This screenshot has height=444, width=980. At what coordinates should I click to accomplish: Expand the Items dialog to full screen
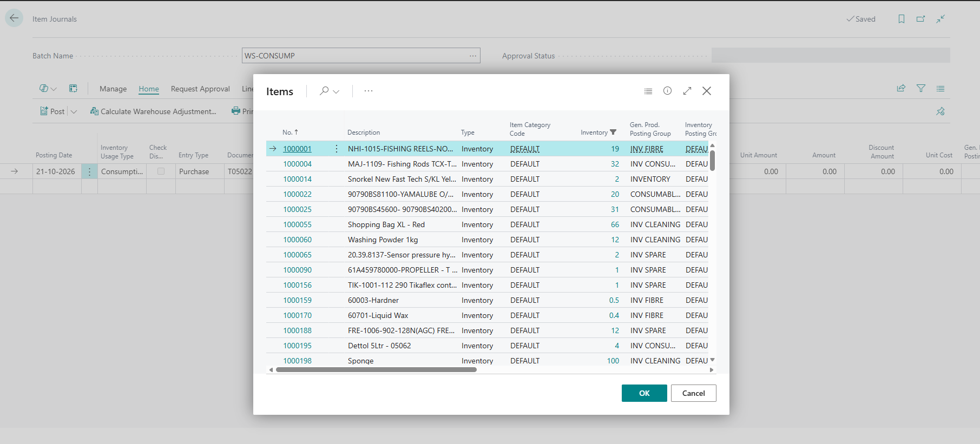point(687,91)
